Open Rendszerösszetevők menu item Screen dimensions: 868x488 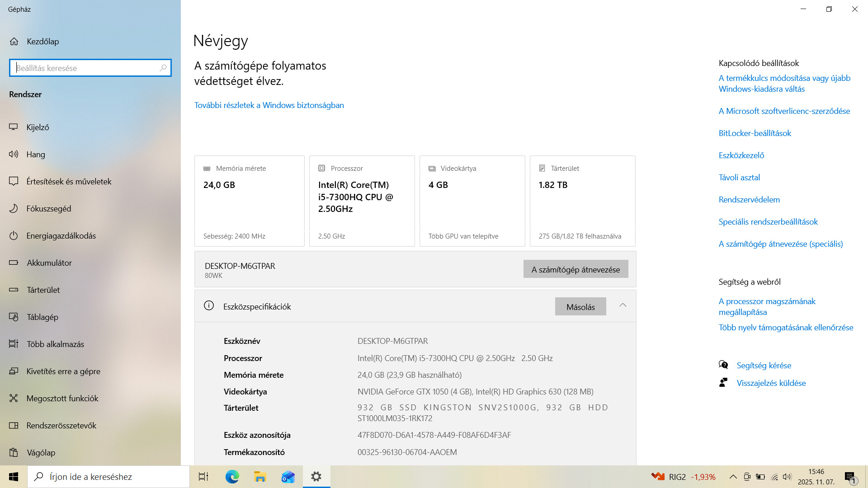(61, 426)
